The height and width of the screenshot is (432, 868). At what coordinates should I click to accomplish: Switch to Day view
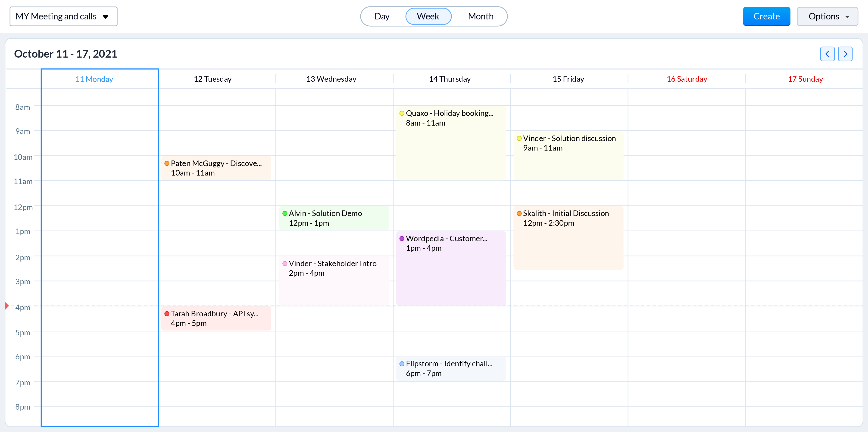(x=382, y=16)
